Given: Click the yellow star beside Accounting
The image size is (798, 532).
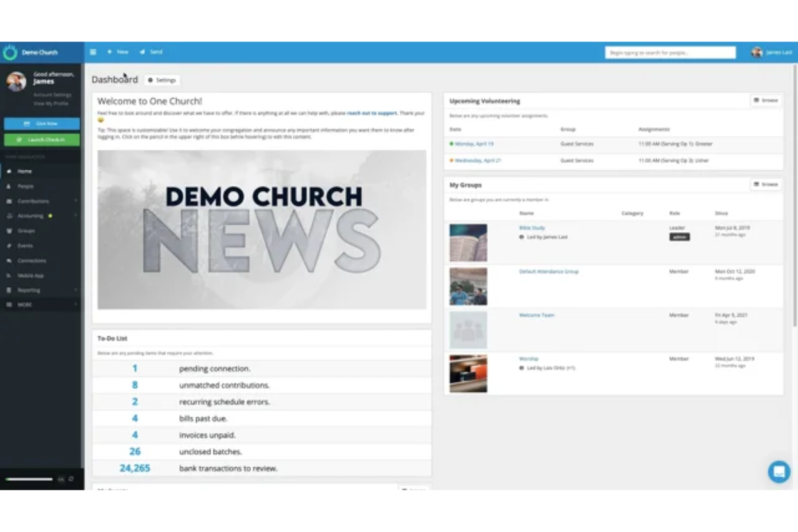Looking at the screenshot, I should point(51,216).
